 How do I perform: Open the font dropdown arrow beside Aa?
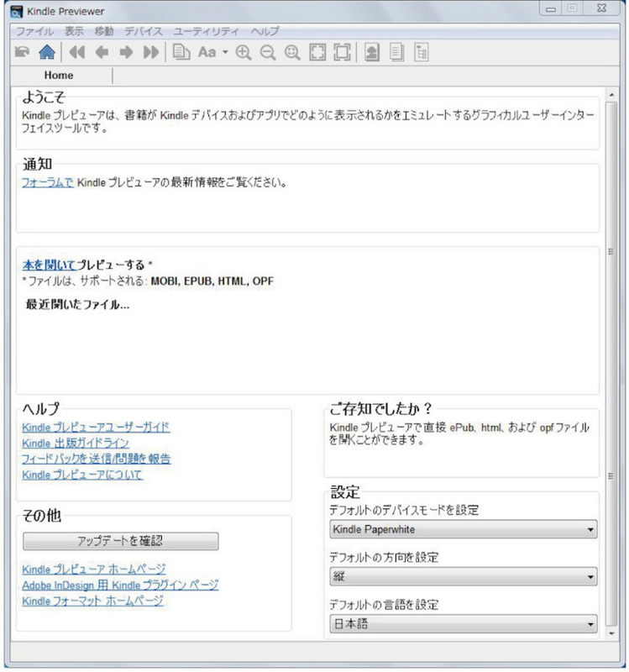pos(225,52)
